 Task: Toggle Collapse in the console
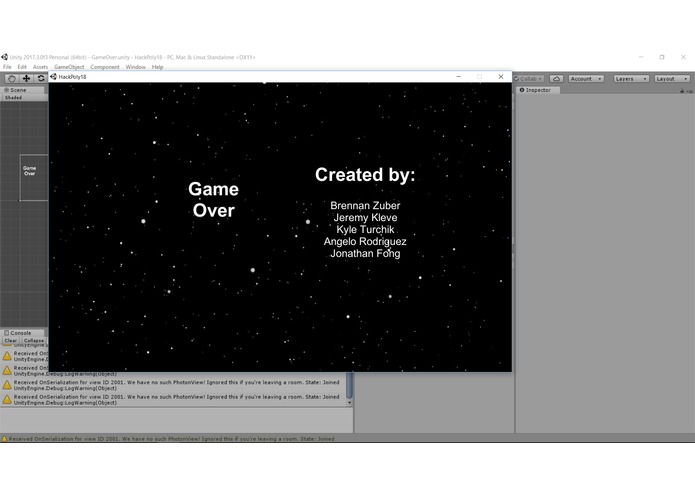tap(34, 341)
